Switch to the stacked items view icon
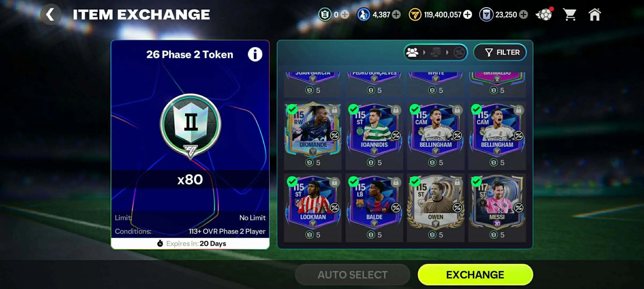Viewport: 644px width, 289px height. click(435, 52)
